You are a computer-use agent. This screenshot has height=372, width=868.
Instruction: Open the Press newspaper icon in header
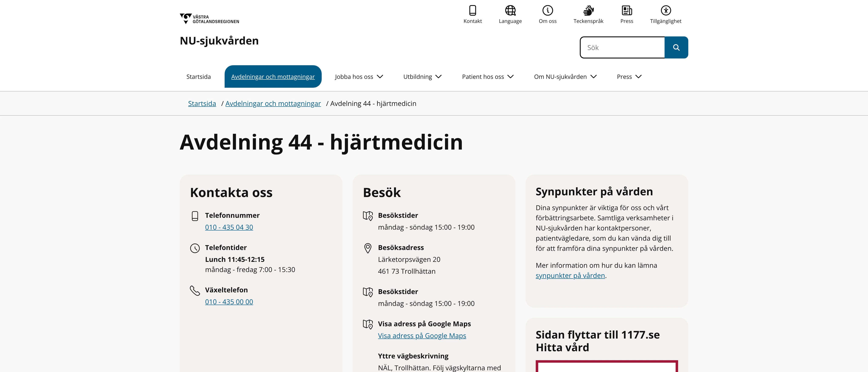[x=627, y=10]
